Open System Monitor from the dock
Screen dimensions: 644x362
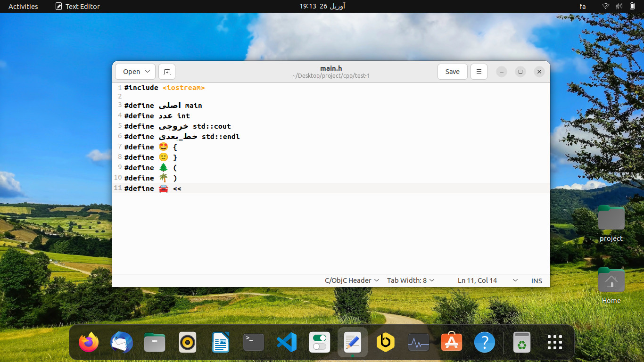(x=419, y=342)
